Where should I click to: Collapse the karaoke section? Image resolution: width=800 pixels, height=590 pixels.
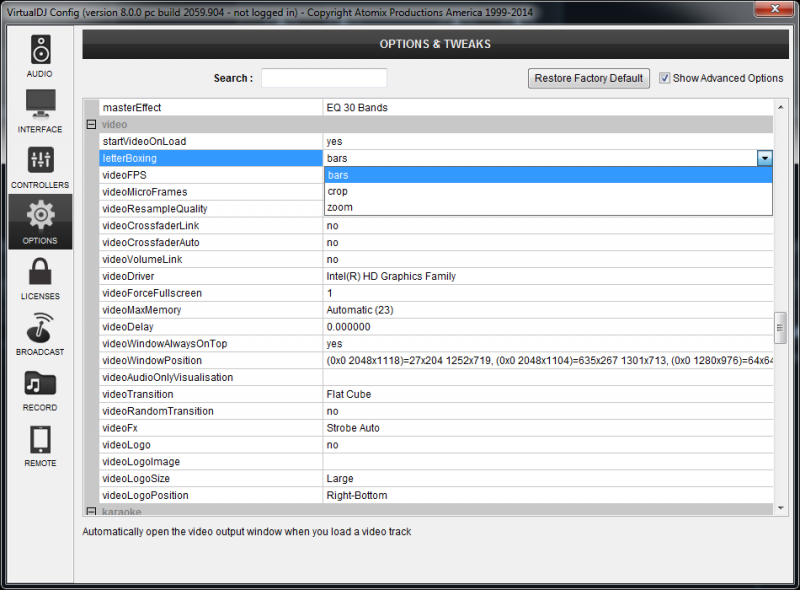[91, 511]
